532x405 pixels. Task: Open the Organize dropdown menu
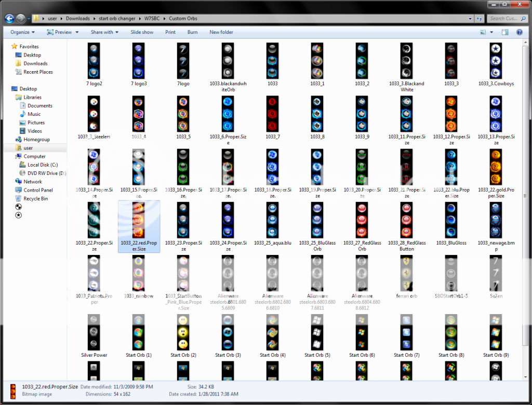[23, 32]
